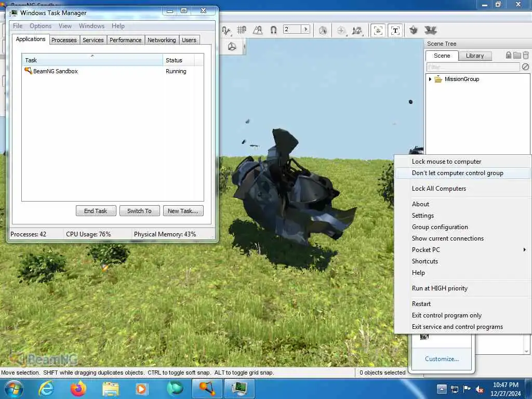The width and height of the screenshot is (532, 399).
Task: Toggle the soft snap magnet icon
Action: pos(273,30)
